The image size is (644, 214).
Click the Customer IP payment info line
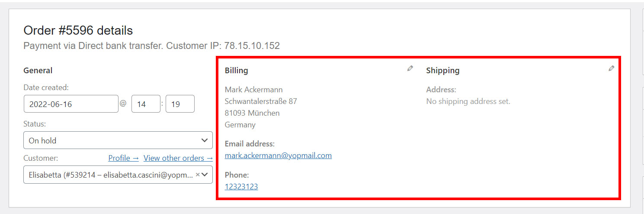point(152,45)
